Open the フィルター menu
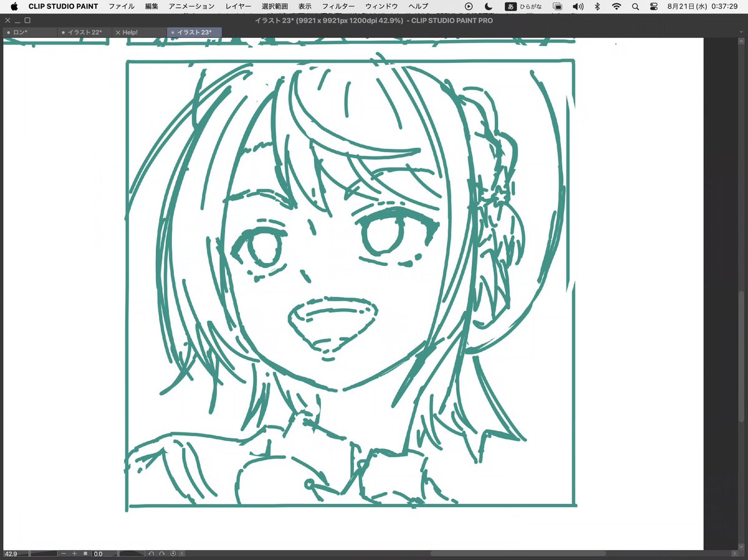Screen dimensions: 748x560 338,6
